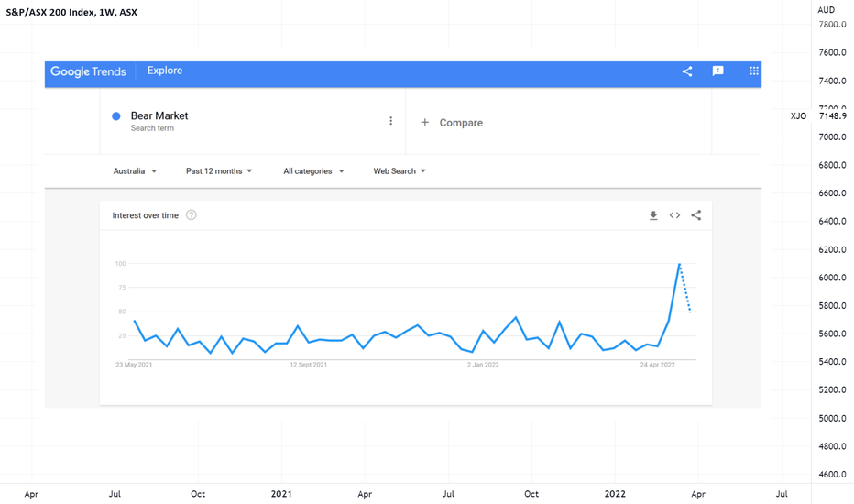Click the XJO 7148.9 price label

[818, 116]
